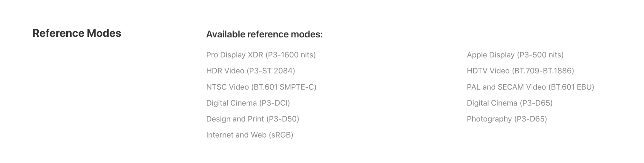
Task: Choose the Digital Cinema P3-DCI entry
Action: click(x=248, y=103)
